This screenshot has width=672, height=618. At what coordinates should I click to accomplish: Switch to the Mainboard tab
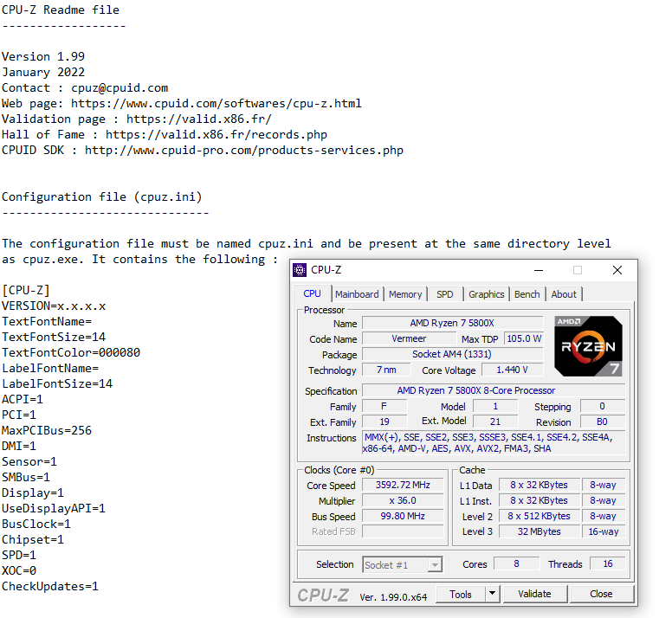click(357, 294)
